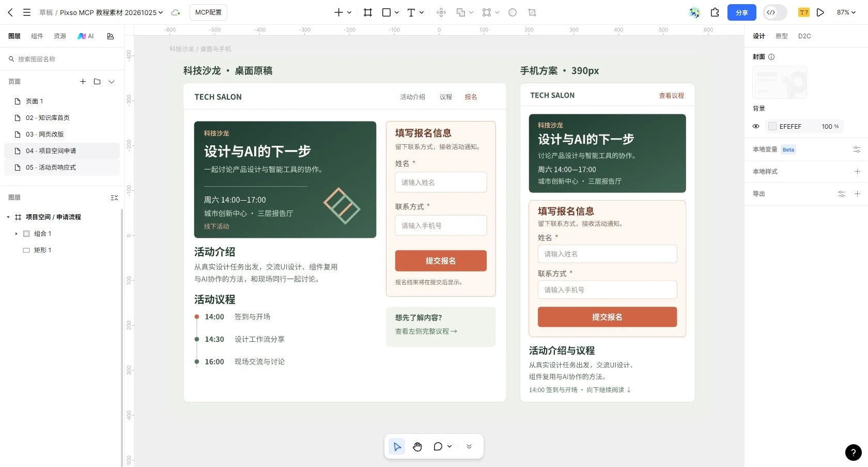868x467 pixels.
Task: Click the MCP配置 button
Action: pyautogui.click(x=208, y=12)
